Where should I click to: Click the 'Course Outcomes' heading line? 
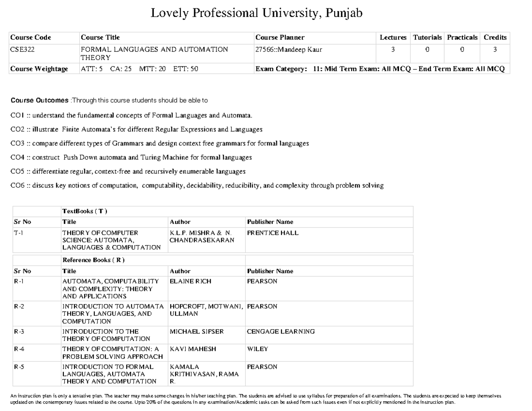coord(109,101)
